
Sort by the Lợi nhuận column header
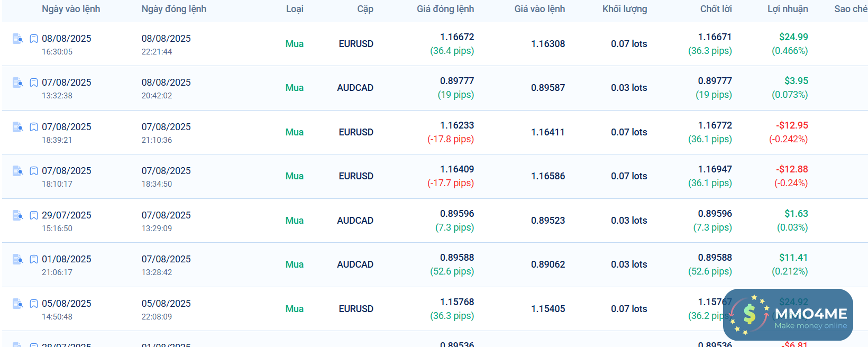click(788, 9)
